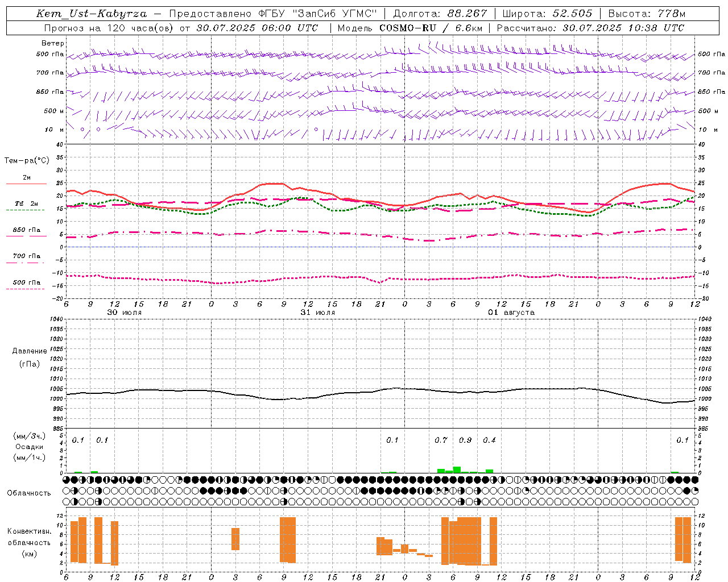The width and height of the screenshot is (728, 582).
Task: Click the (мм/1ч.) precipitation unit label
Action: [29, 458]
